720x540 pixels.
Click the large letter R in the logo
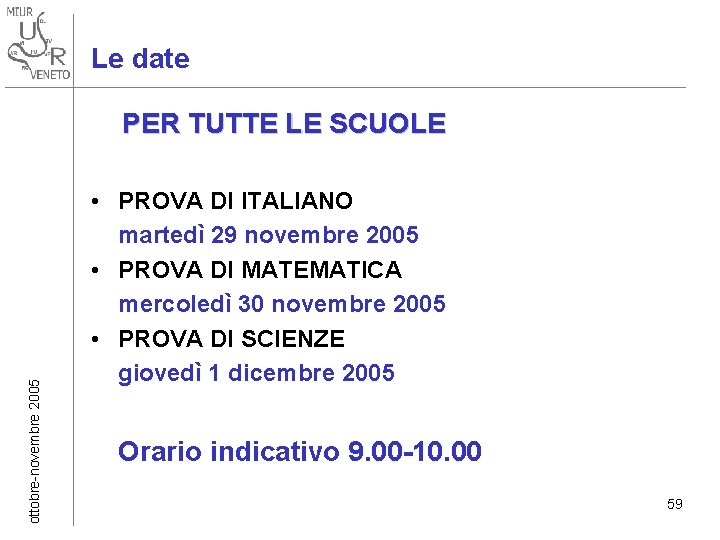pos(58,57)
